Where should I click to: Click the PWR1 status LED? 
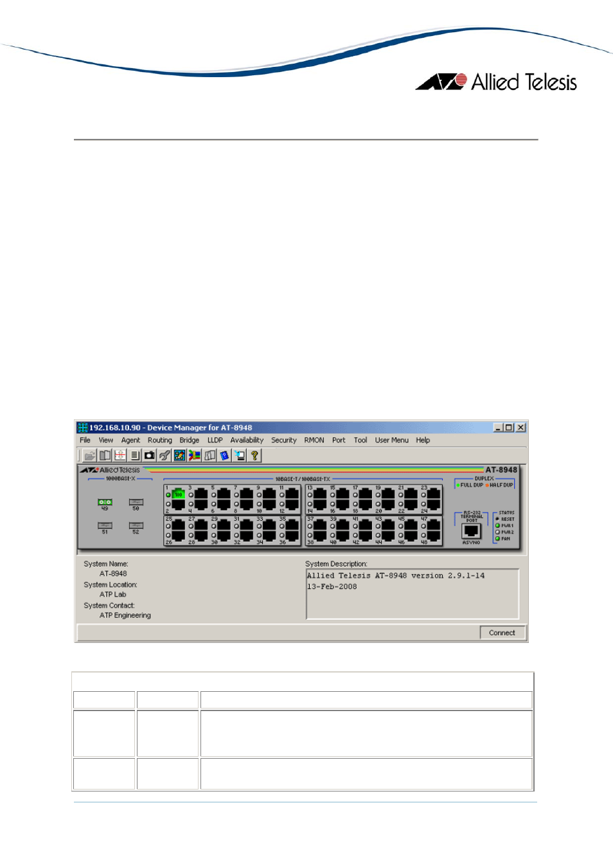point(497,526)
